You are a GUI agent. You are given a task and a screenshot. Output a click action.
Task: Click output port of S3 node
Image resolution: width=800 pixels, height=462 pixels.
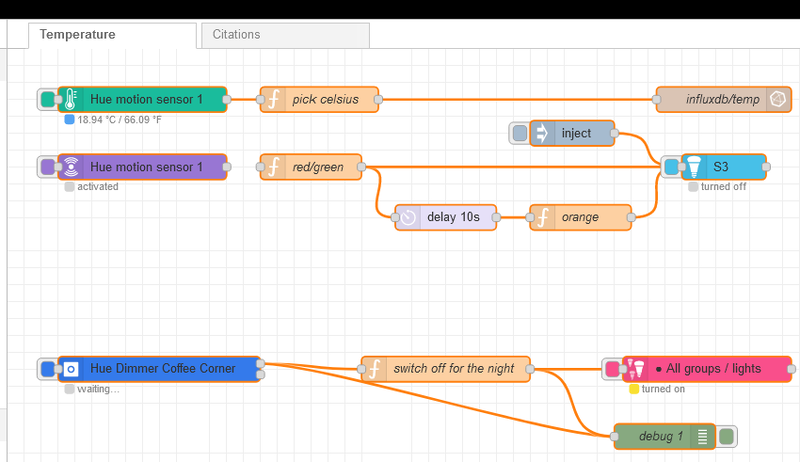click(x=766, y=167)
